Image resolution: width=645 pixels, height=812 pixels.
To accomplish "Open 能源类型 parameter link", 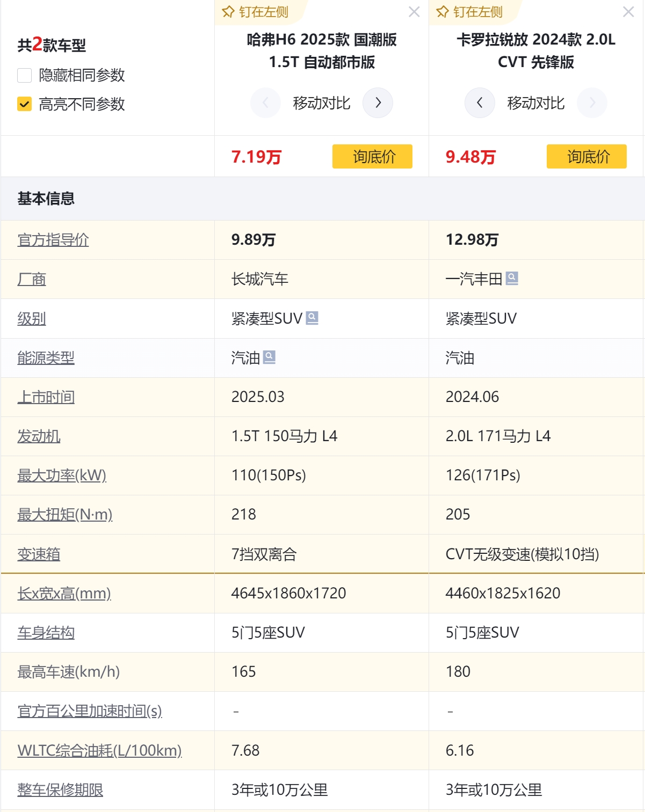I will click(x=46, y=357).
